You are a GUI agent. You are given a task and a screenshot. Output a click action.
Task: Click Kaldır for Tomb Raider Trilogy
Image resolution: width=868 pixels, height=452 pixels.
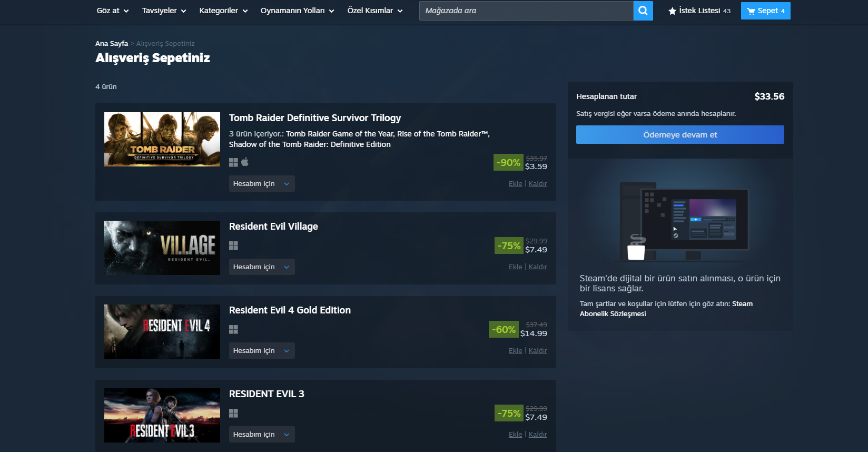[x=538, y=184]
